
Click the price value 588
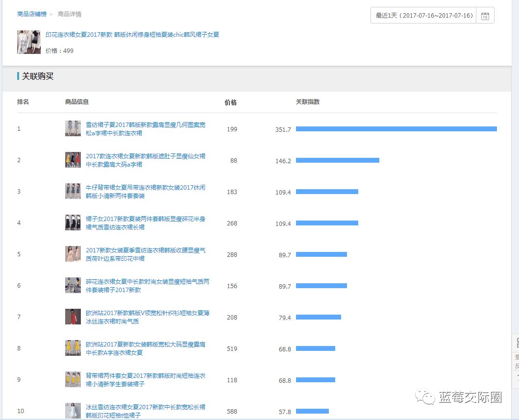pyautogui.click(x=232, y=412)
